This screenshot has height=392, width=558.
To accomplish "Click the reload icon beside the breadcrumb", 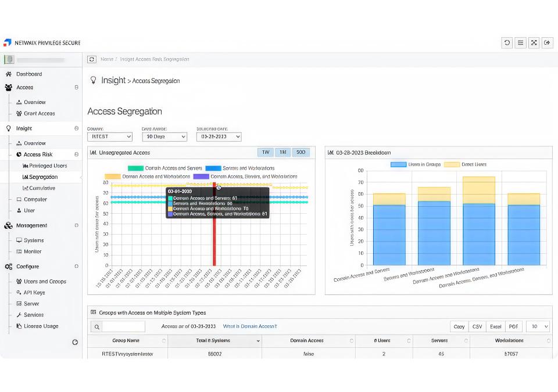I will 92,59.
